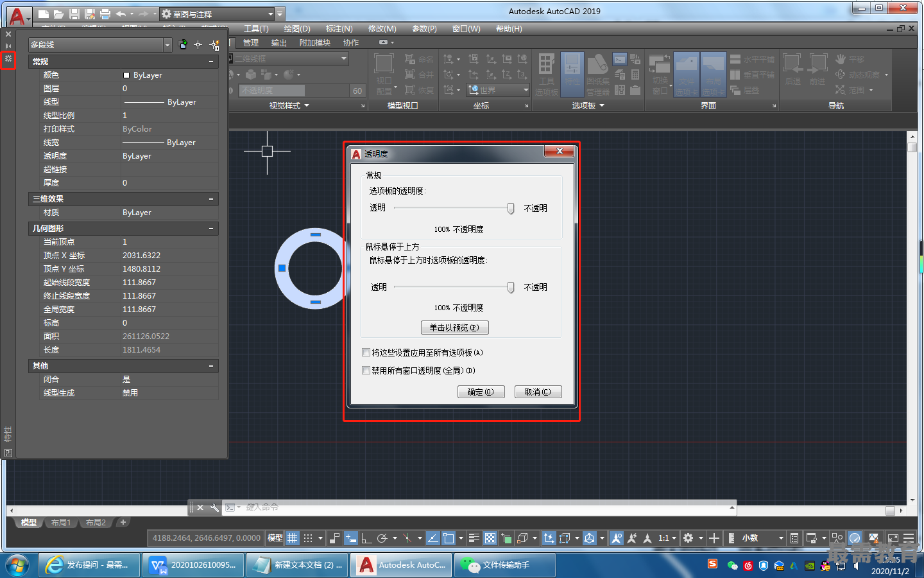
Task: Open the 1:1 annotation scale dropdown
Action: (667, 538)
